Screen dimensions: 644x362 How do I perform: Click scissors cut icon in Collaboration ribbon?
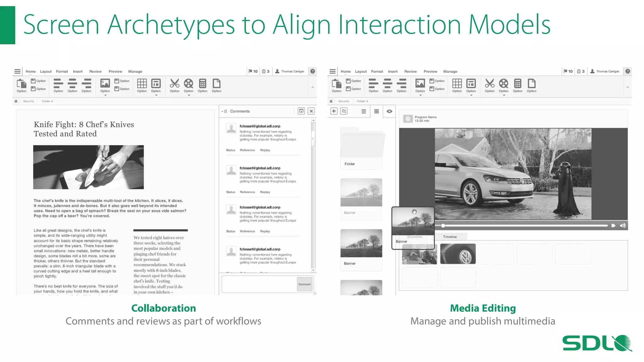coord(175,83)
